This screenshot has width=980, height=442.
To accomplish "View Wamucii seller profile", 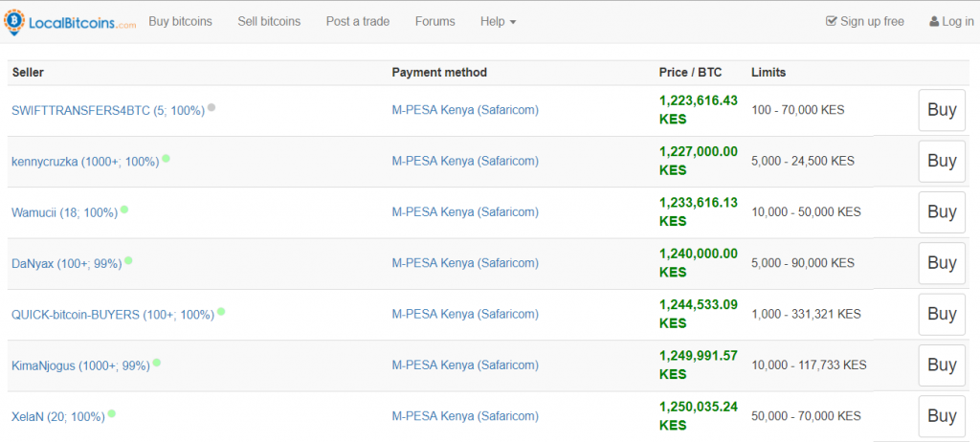I will click(x=65, y=213).
